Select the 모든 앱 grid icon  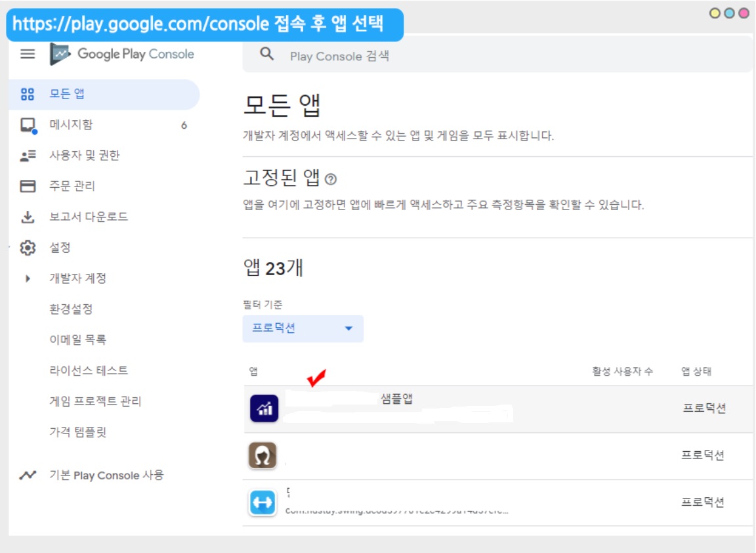pos(28,94)
